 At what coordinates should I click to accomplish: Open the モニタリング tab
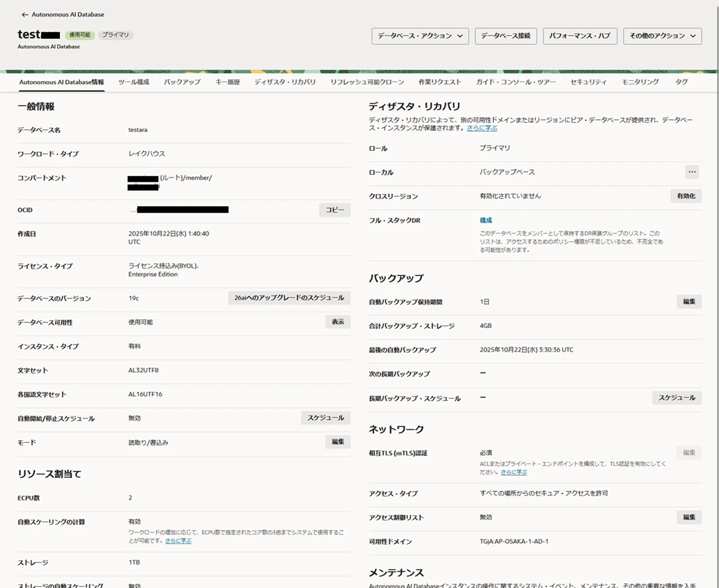pos(640,82)
